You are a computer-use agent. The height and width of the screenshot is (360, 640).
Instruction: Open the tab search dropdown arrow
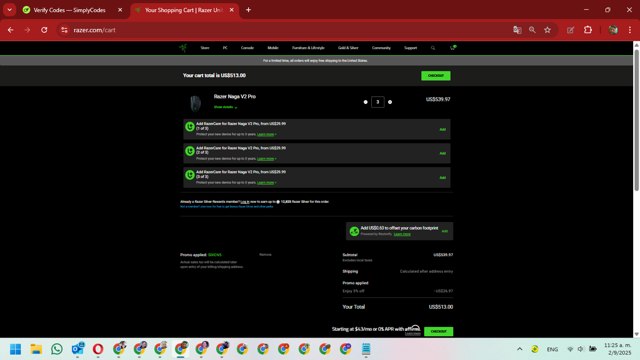(9, 10)
